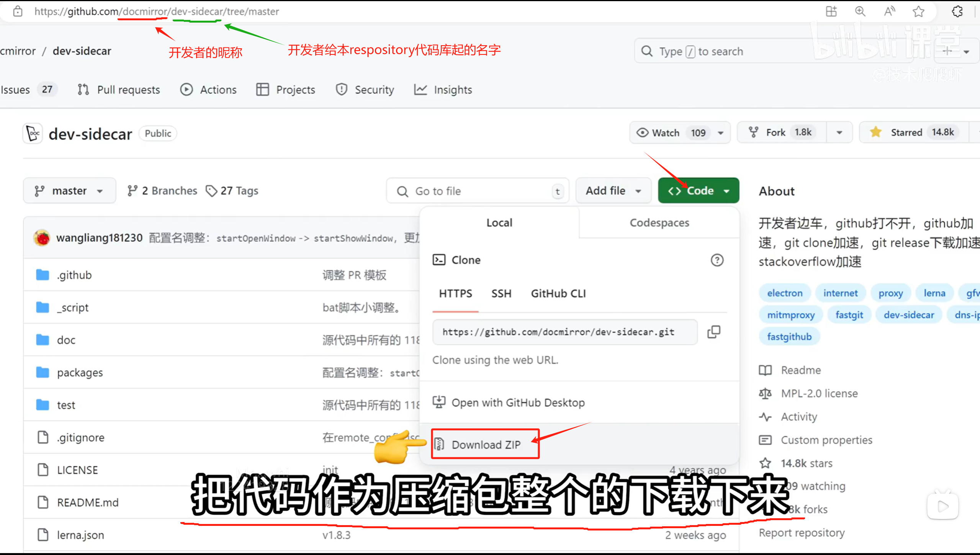Select the GitHub CLI clone tab
This screenshot has width=980, height=555.
558,294
